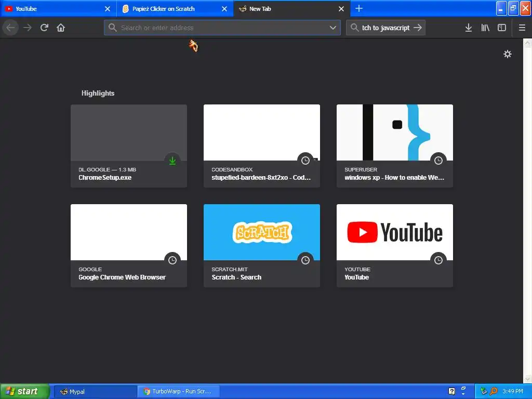532x399 pixels.
Task: Click the Highlights section heading
Action: click(98, 93)
